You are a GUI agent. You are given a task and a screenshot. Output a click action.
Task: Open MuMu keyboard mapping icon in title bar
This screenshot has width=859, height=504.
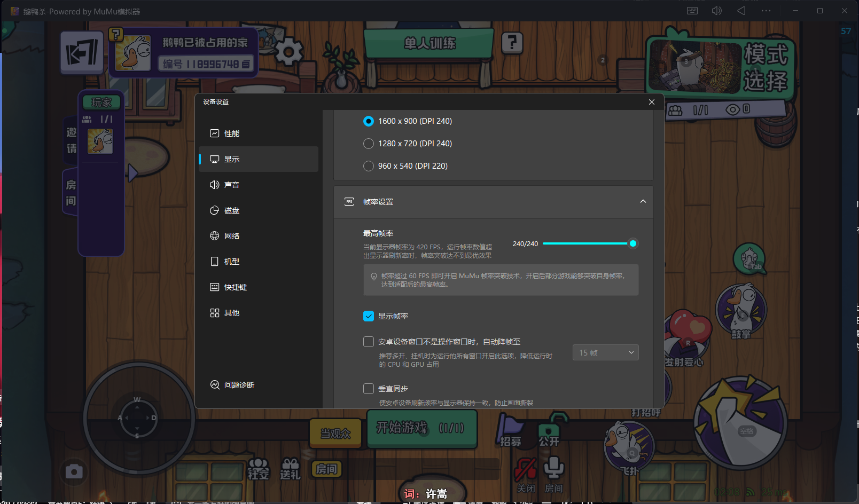pyautogui.click(x=692, y=11)
